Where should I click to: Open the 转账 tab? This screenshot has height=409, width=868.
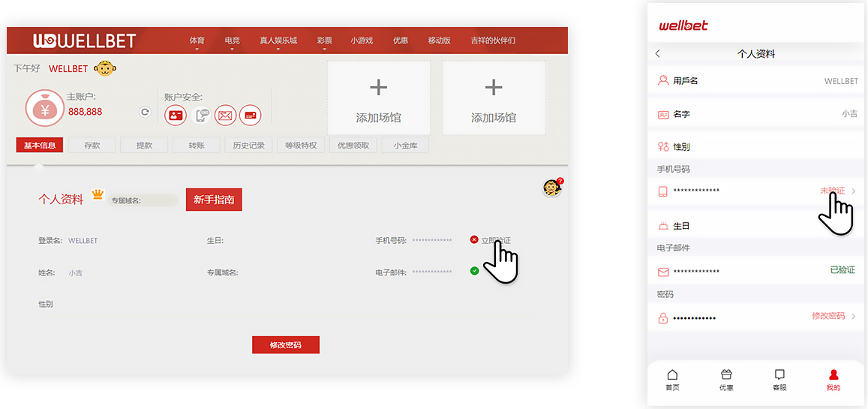coord(196,146)
